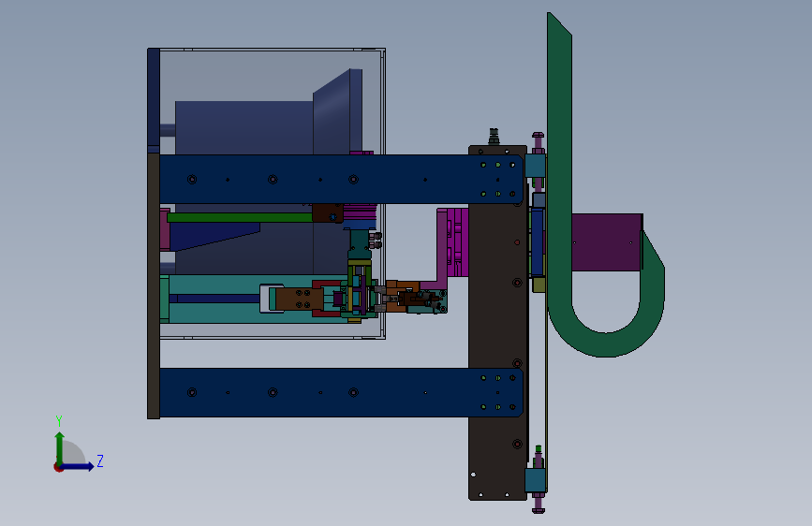
Task: Click the blue Z axis arrow of the triad
Action: 78,466
